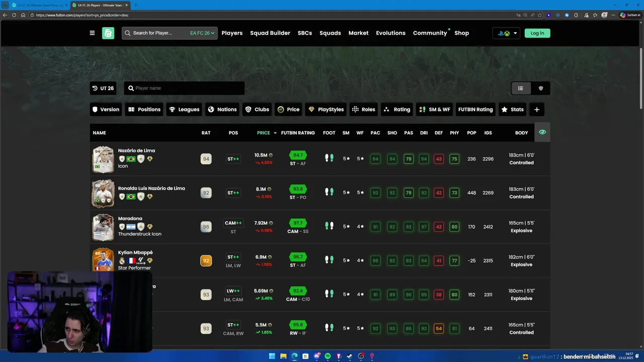Click the UT 26 history button
The image size is (644, 362).
tap(104, 88)
